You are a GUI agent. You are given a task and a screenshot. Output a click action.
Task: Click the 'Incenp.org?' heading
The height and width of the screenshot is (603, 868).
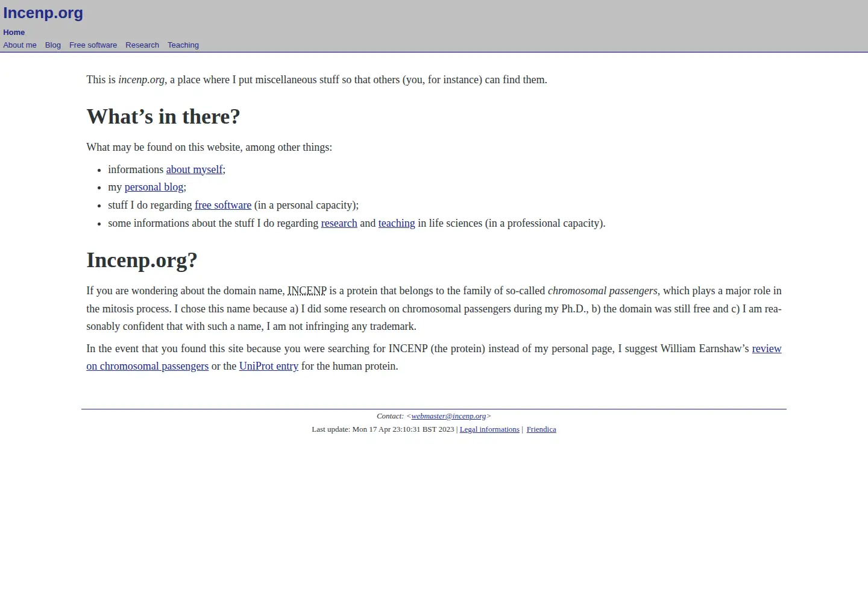coord(142,260)
